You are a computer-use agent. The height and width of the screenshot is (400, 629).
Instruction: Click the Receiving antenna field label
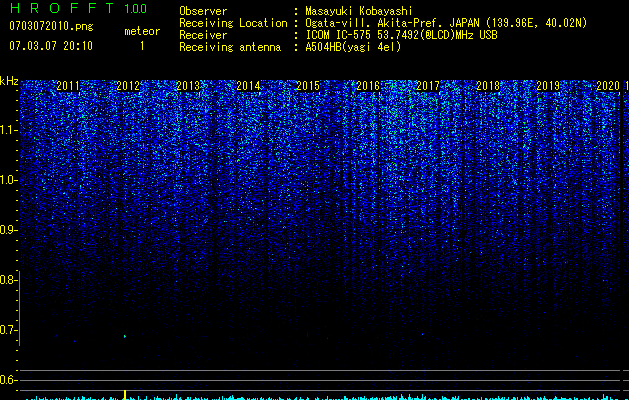coord(230,47)
